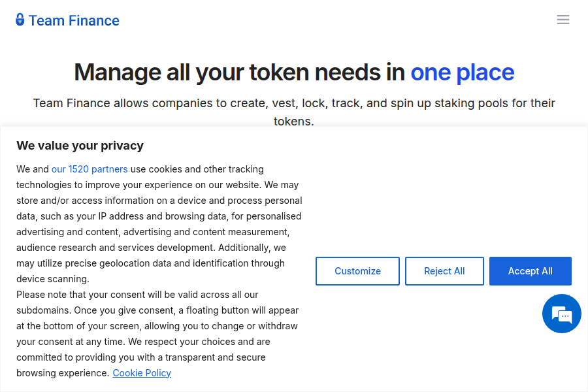Image resolution: width=588 pixels, height=392 pixels.
Task: Open the 'our 1520 partners' link
Action: [x=90, y=169]
